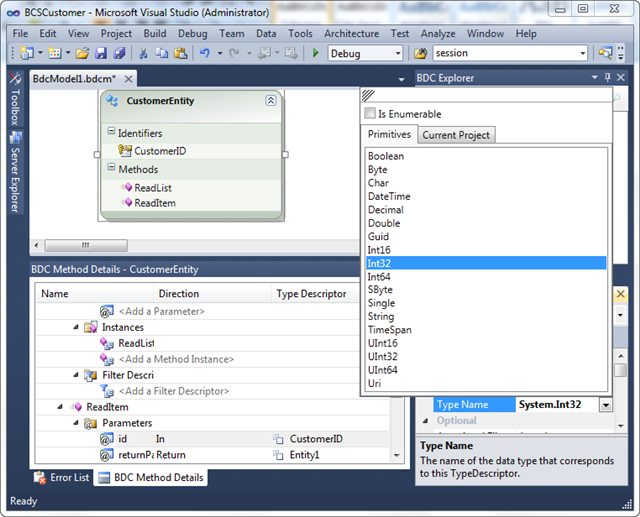Collapse the CustomerEntity shape with the chevron

271,100
